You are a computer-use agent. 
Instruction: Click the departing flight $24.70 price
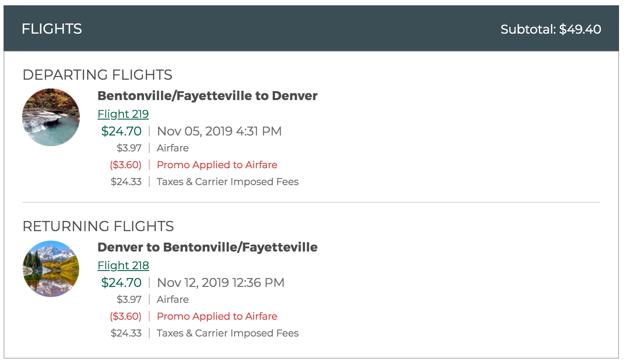[121, 131]
